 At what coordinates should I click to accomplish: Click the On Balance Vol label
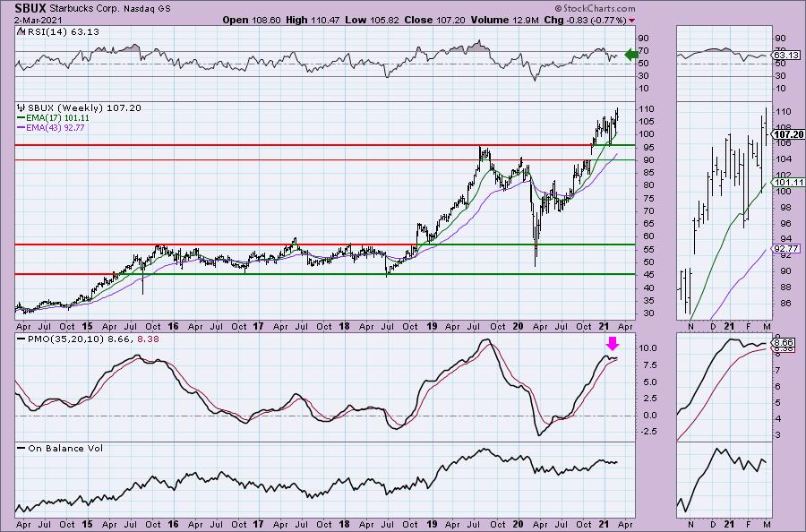pos(65,448)
